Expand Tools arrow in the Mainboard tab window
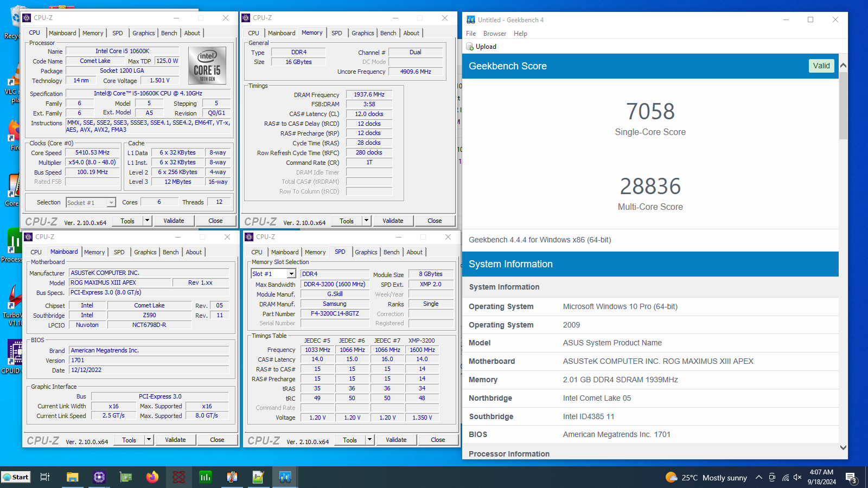 point(149,440)
